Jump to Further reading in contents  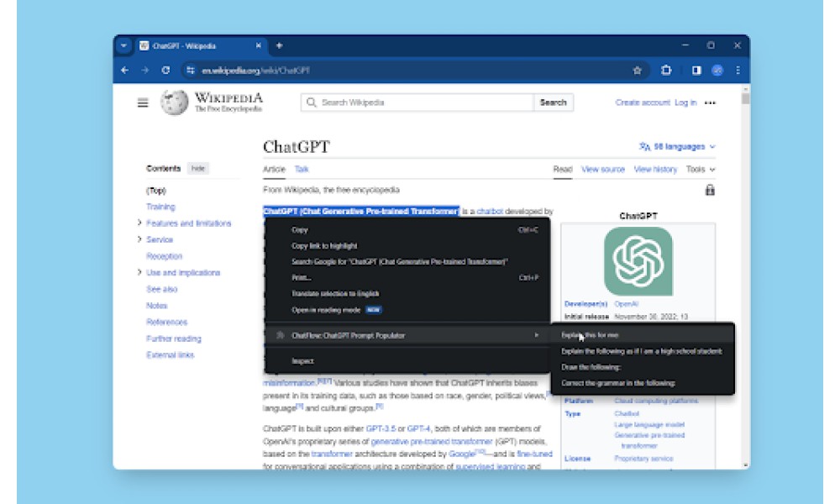pos(174,339)
